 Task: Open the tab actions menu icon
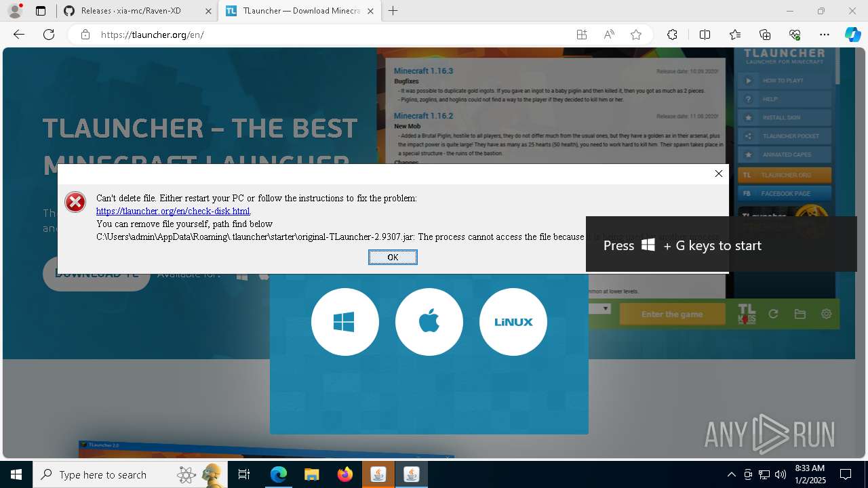coord(41,11)
